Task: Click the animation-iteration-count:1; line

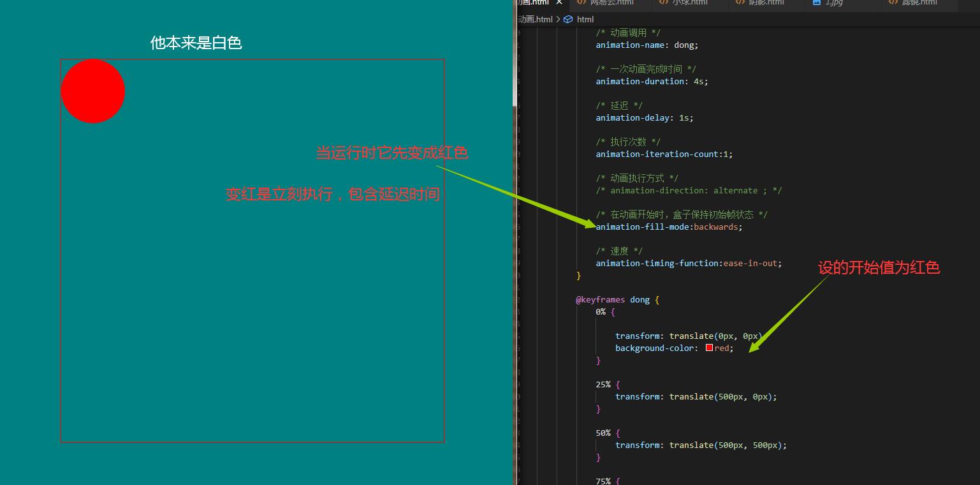Action: pos(664,154)
